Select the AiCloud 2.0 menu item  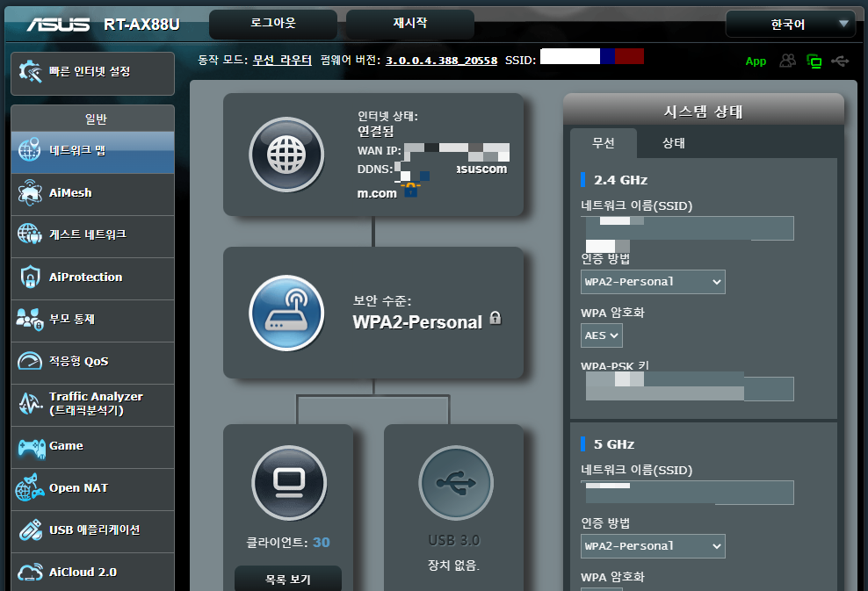tap(92, 573)
